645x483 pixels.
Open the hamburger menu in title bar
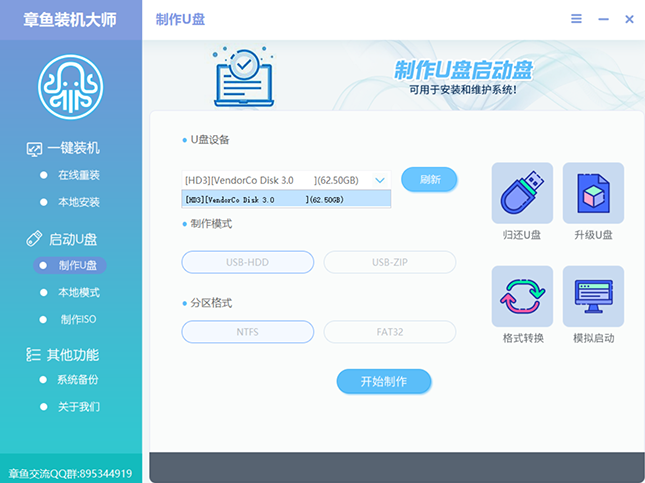[x=576, y=19]
